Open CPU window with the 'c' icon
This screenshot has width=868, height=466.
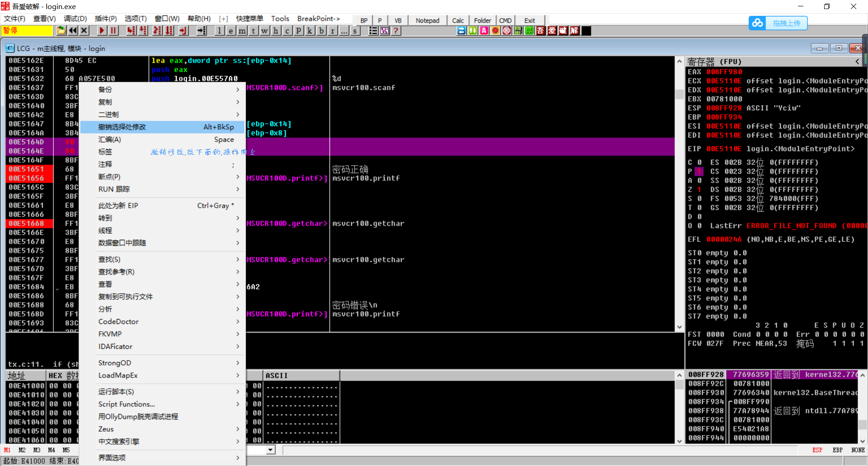(x=288, y=30)
